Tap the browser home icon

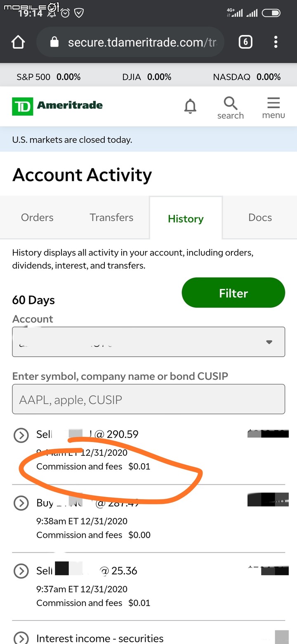coord(18,42)
